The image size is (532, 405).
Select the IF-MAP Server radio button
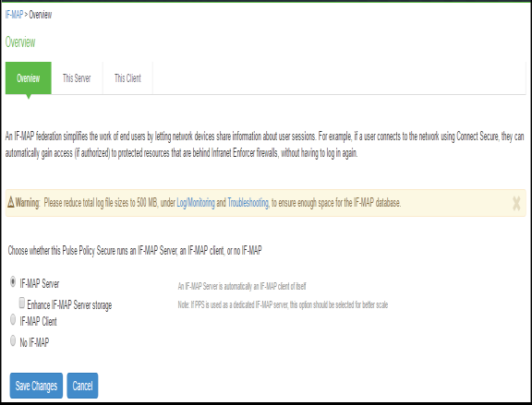(13, 281)
